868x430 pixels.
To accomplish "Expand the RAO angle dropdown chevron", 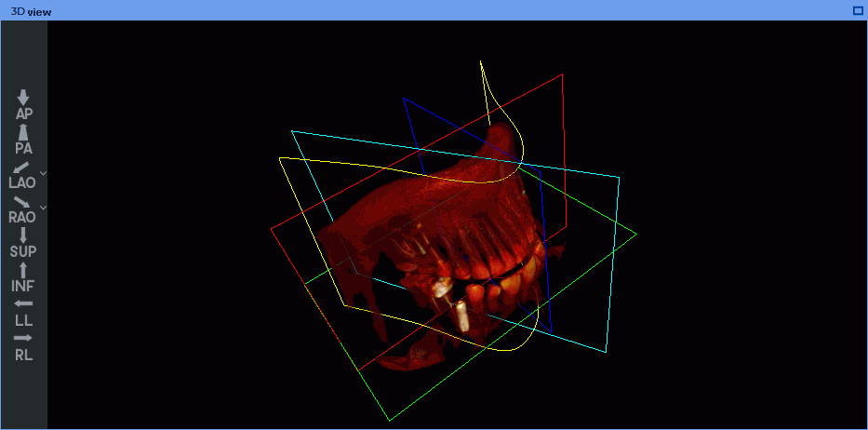I will (43, 208).
